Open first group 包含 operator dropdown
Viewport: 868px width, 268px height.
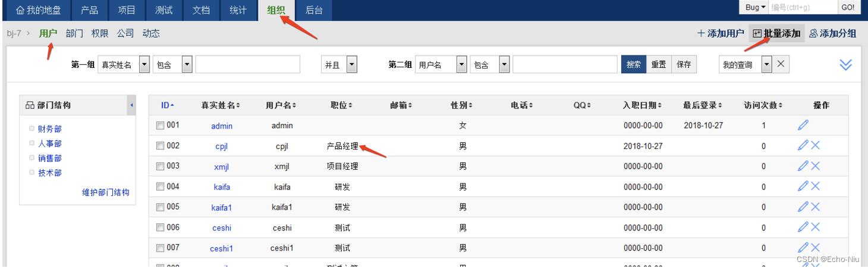pyautogui.click(x=173, y=65)
